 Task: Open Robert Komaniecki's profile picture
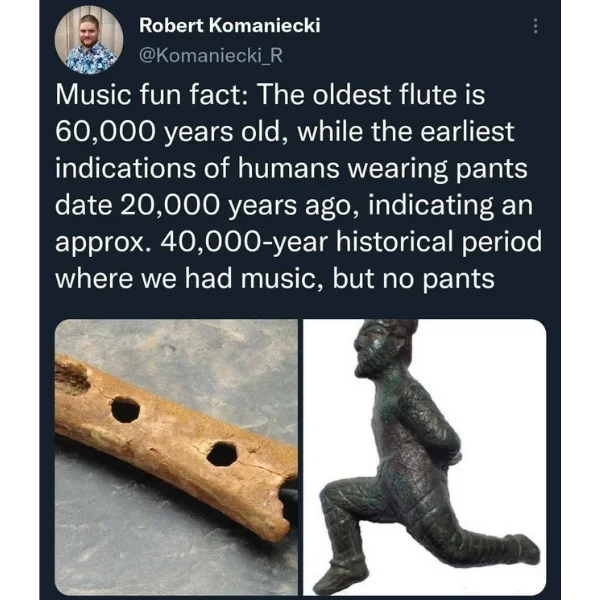(89, 40)
